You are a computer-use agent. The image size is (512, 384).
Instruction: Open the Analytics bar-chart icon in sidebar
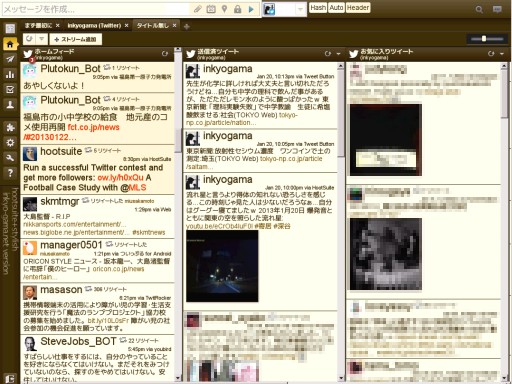(10, 74)
